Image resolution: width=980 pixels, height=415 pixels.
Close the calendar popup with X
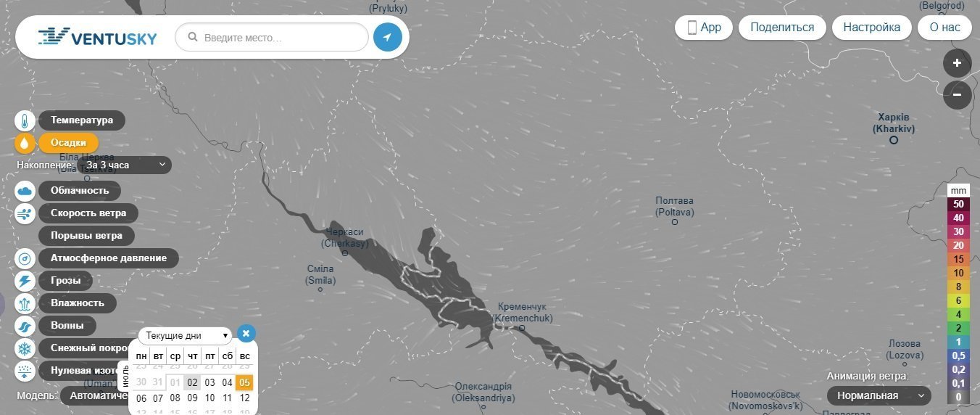(246, 334)
